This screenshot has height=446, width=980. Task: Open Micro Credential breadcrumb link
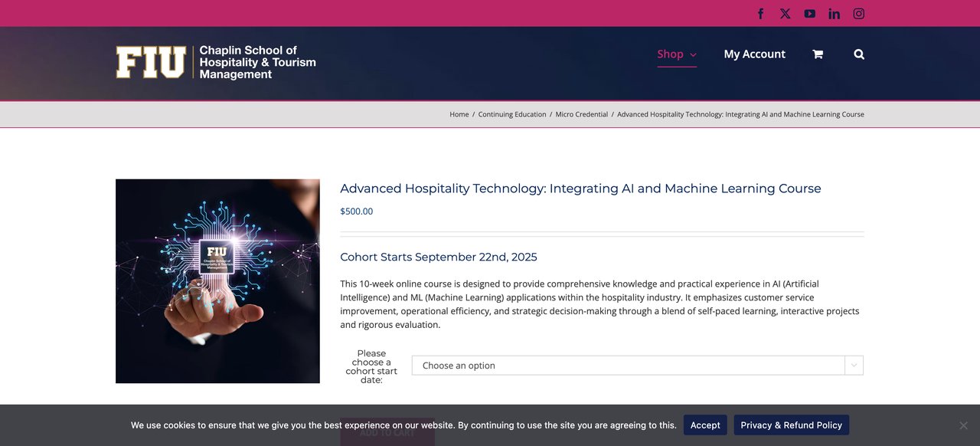pos(581,114)
